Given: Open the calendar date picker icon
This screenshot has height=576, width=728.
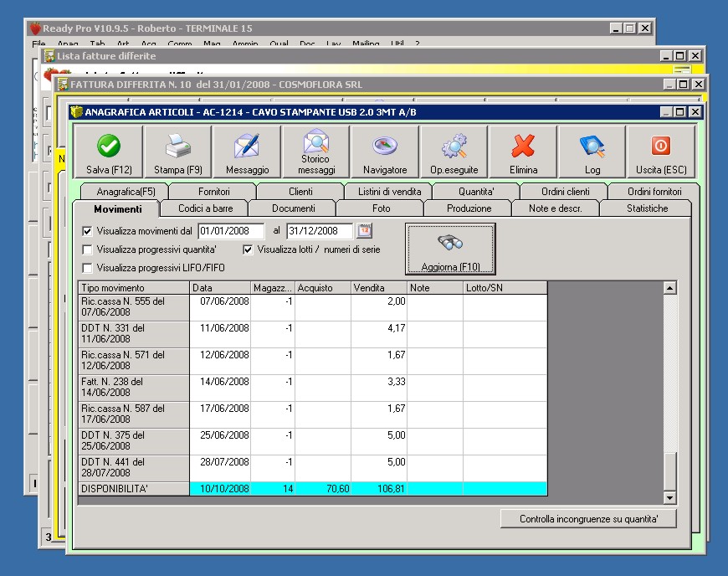Looking at the screenshot, I should coord(364,230).
